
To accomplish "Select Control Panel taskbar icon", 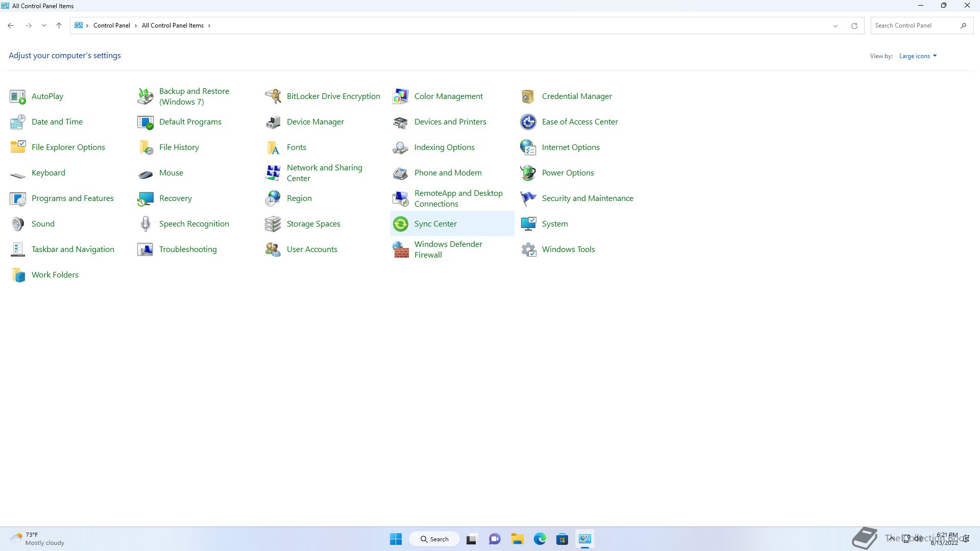I will [585, 539].
